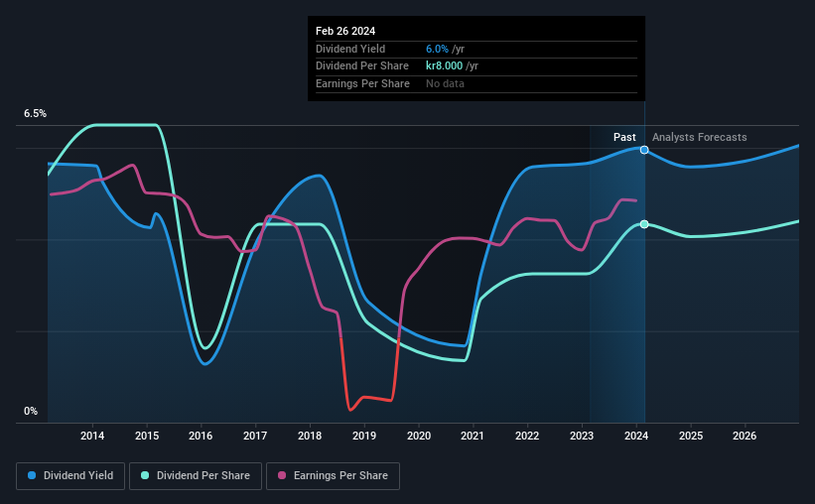
Task: Click the 6.5% y-axis label
Action: click(x=36, y=113)
